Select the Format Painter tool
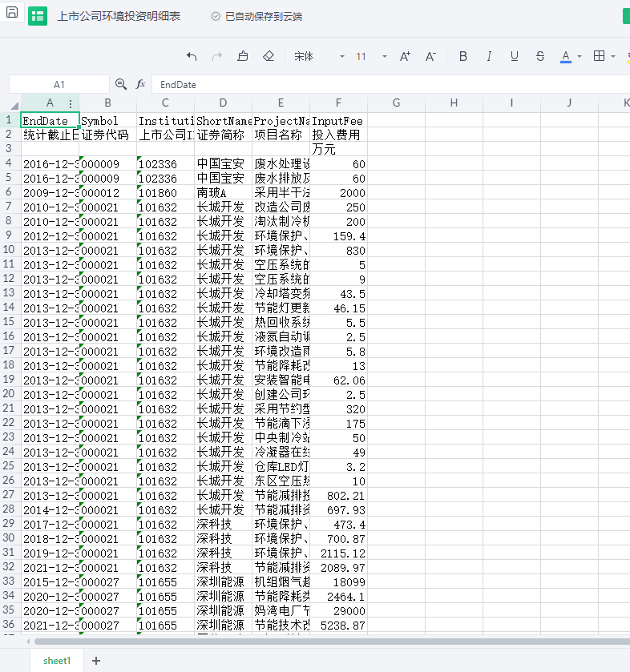 coord(243,56)
